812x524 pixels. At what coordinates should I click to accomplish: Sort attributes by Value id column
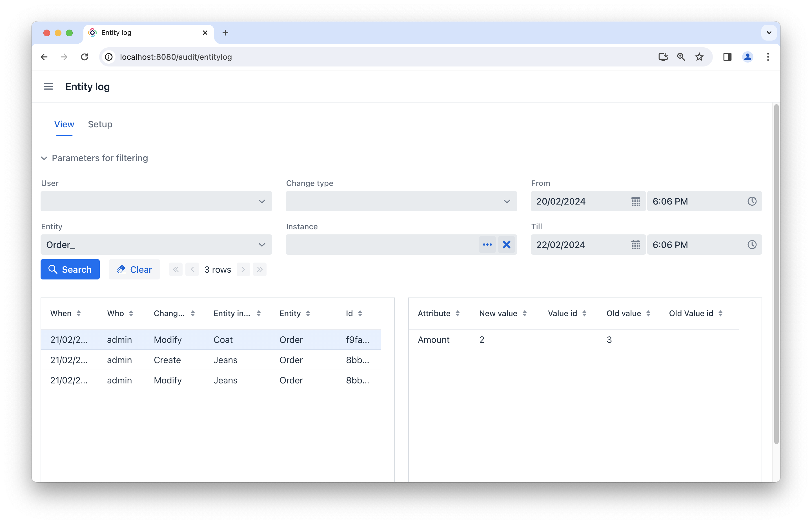point(584,313)
